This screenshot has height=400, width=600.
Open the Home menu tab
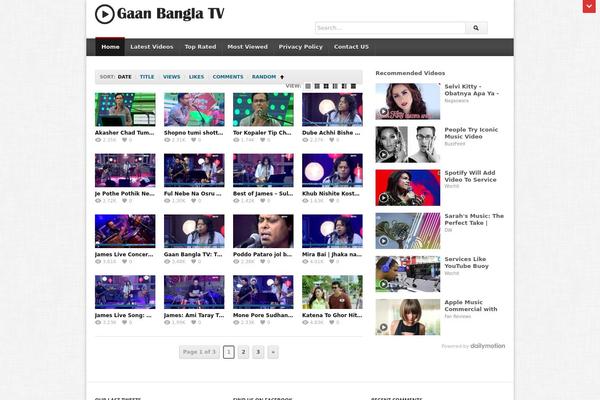pyautogui.click(x=110, y=47)
